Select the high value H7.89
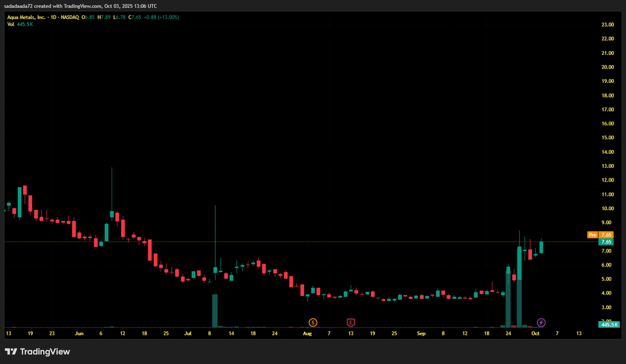The image size is (626, 364). (104, 17)
